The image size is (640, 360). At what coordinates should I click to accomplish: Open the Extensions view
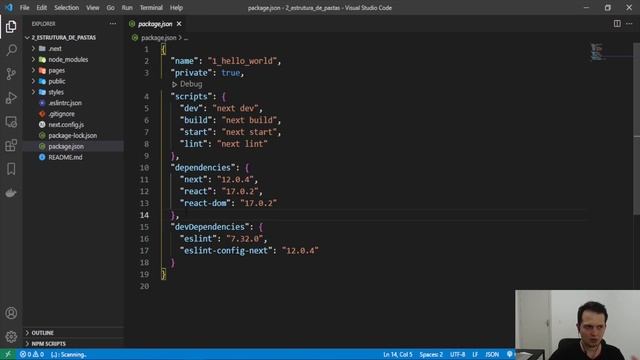tap(11, 145)
